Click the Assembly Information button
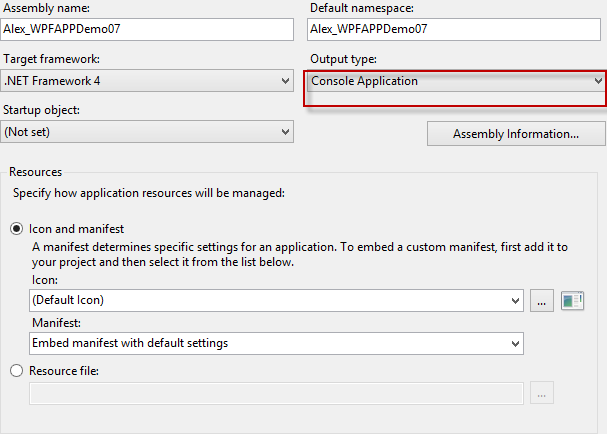607x434 pixels. pos(516,134)
